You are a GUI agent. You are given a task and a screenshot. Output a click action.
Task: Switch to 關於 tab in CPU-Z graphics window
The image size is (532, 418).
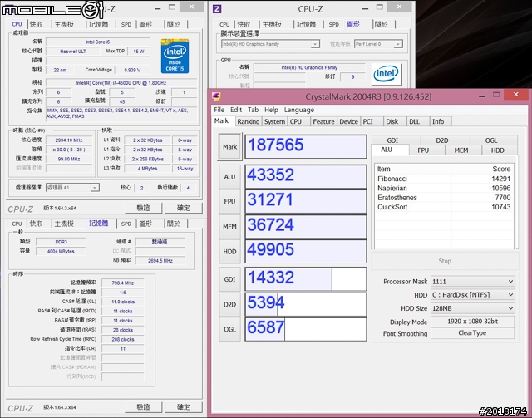pos(381,24)
